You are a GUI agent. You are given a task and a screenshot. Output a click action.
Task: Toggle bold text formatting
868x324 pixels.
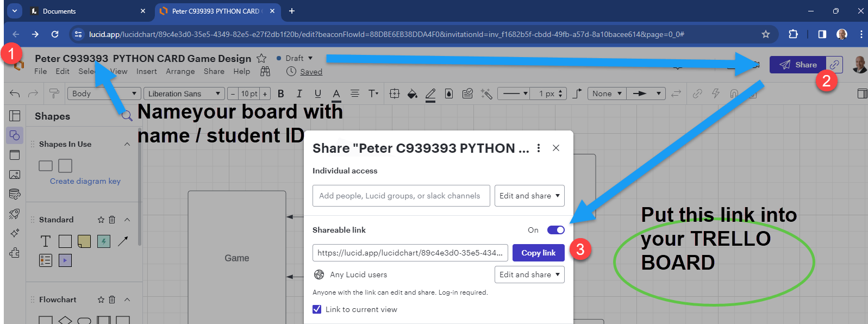[x=281, y=94]
